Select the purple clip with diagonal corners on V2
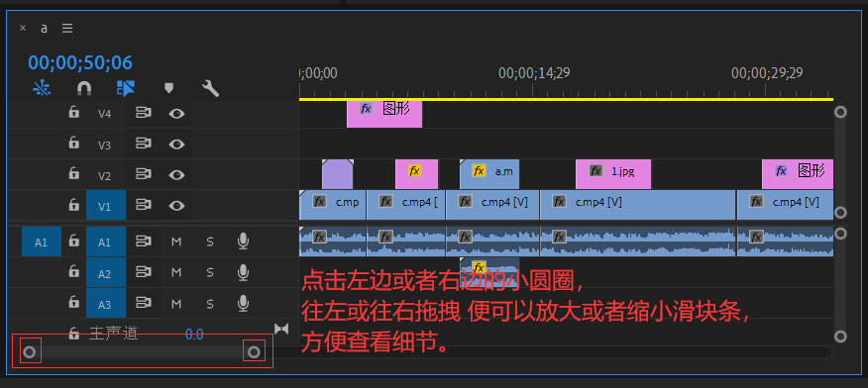 pyautogui.click(x=338, y=174)
